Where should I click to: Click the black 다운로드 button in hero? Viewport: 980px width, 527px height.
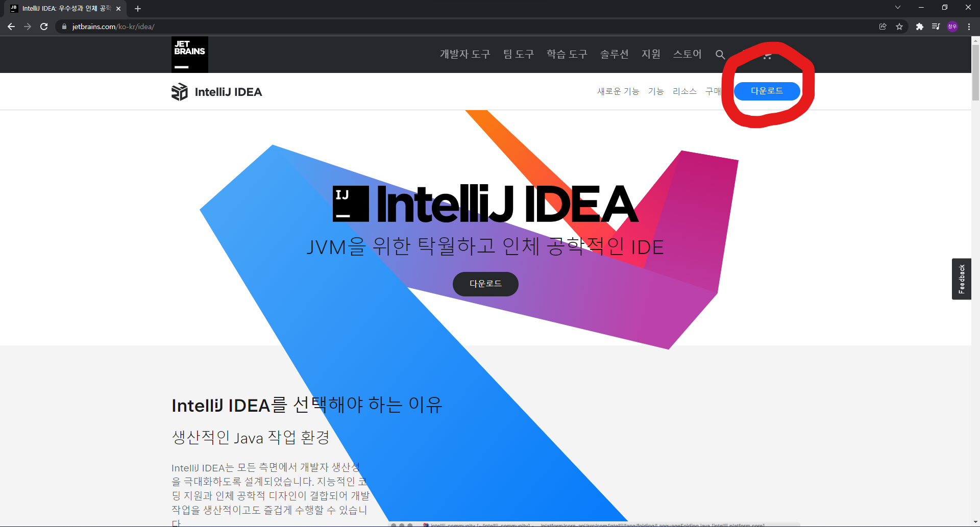(x=485, y=284)
